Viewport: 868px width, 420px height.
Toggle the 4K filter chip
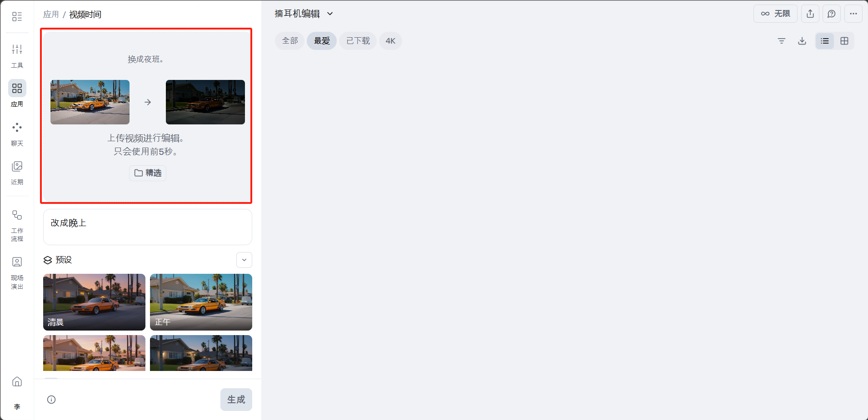[x=390, y=41]
